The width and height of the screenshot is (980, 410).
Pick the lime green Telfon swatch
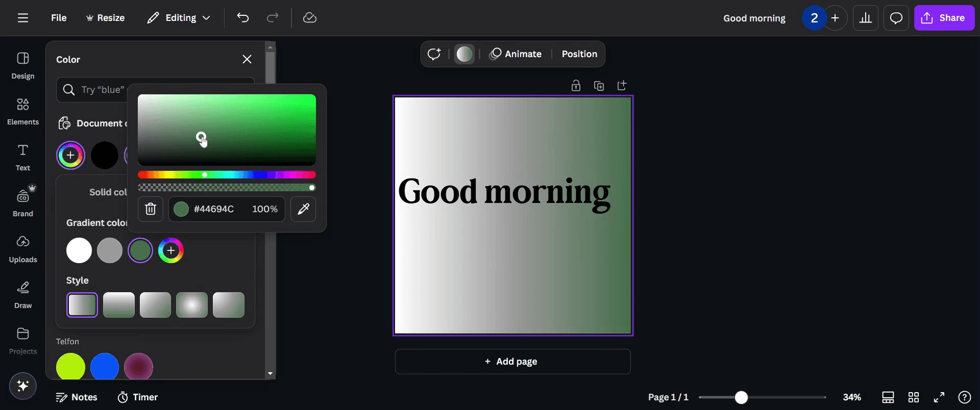(x=70, y=367)
